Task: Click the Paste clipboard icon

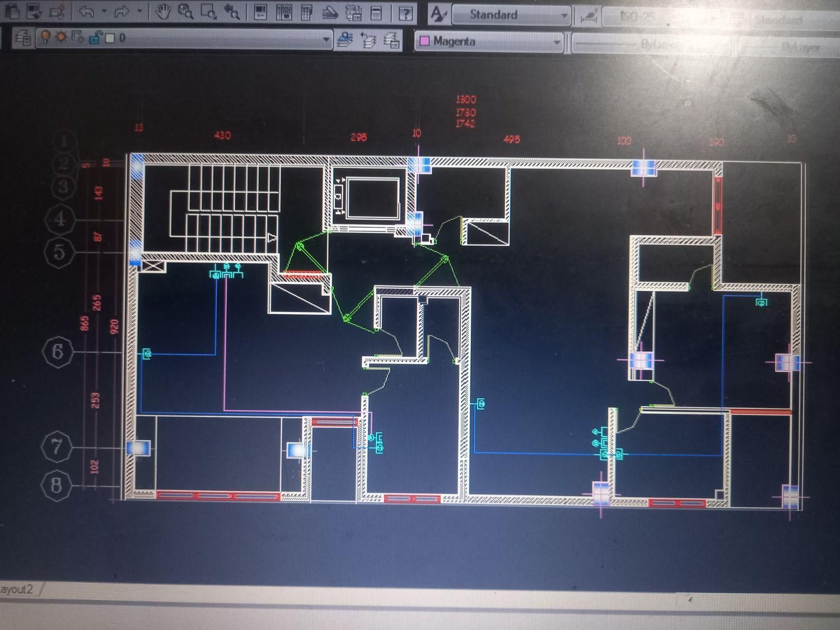Action: tap(12, 10)
